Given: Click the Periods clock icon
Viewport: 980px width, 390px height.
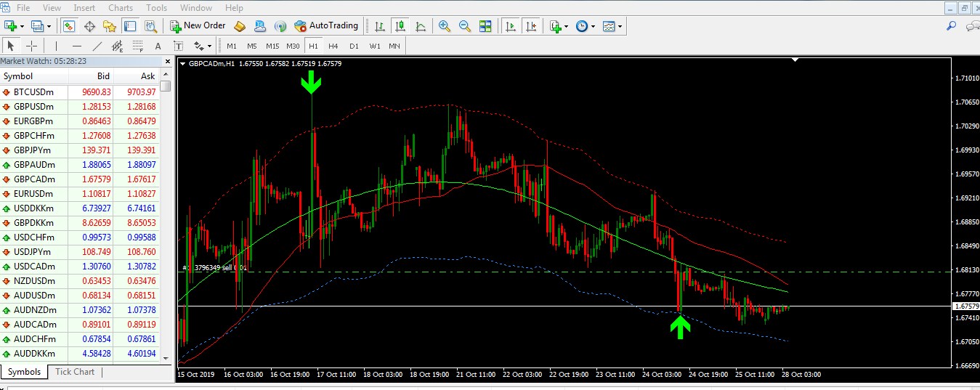Looking at the screenshot, I should click(582, 26).
